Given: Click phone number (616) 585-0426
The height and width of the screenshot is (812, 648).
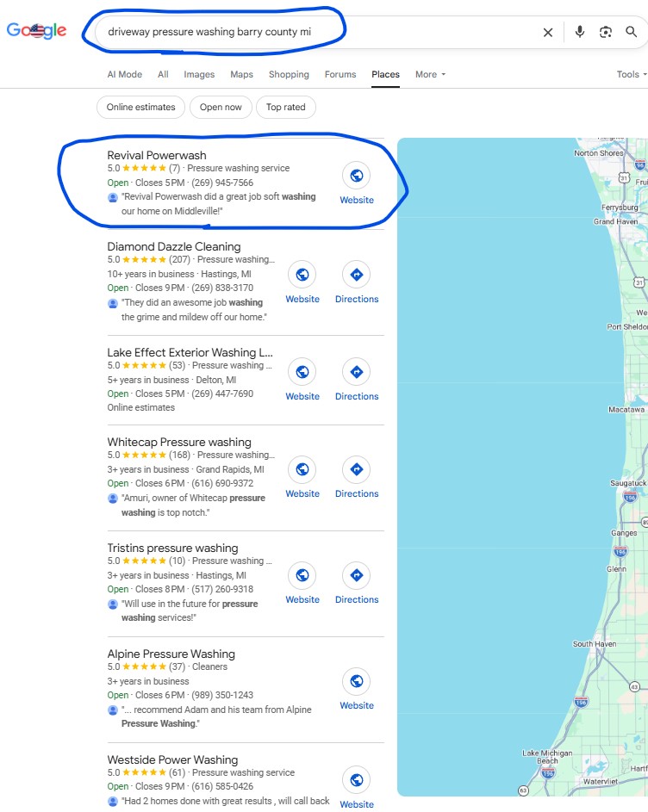Looking at the screenshot, I should pos(222,786).
